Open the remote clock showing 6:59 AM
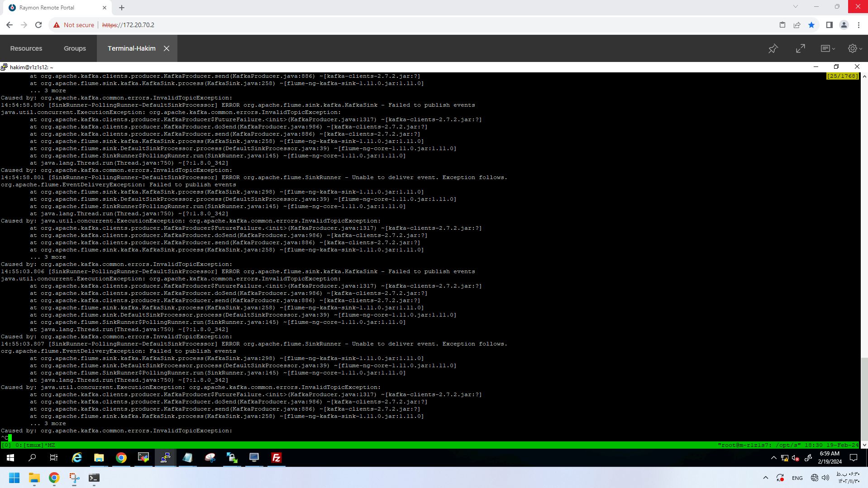The width and height of the screenshot is (868, 488). coord(830,458)
